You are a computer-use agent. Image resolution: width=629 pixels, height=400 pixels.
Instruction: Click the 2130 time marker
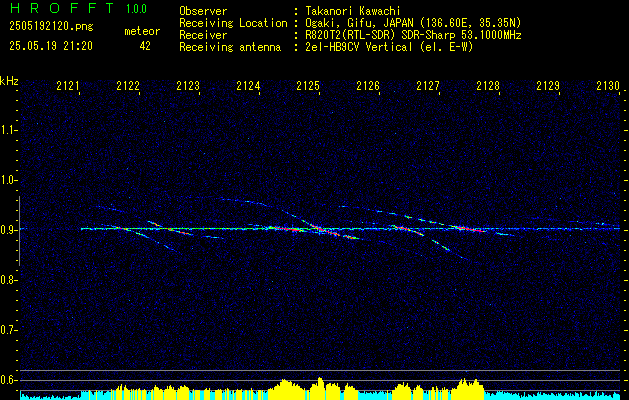[608, 86]
